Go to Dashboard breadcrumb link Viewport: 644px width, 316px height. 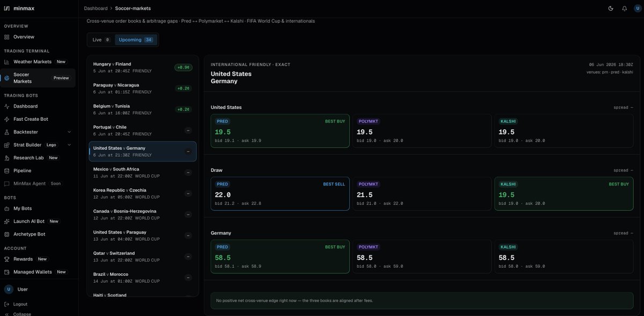point(96,9)
